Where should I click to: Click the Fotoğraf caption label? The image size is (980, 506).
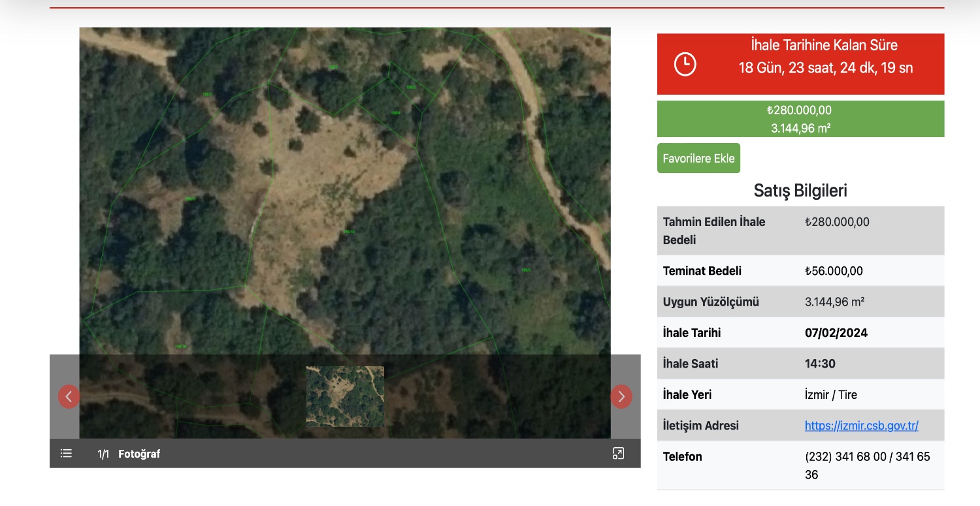[x=139, y=454]
